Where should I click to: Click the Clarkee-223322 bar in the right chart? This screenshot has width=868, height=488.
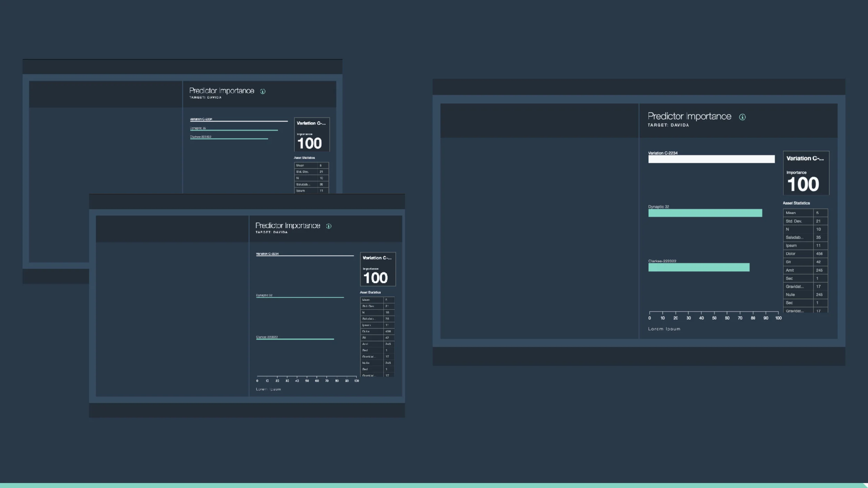click(699, 267)
